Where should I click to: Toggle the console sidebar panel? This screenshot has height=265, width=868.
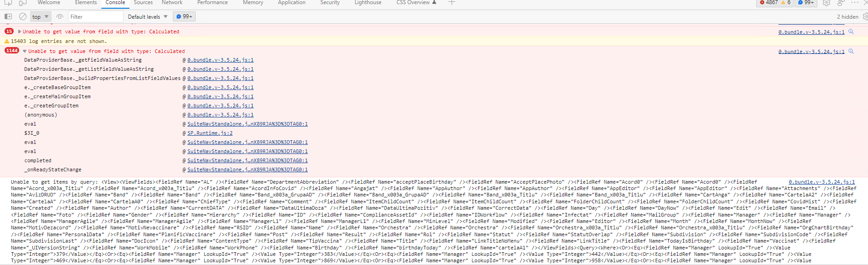(x=8, y=16)
